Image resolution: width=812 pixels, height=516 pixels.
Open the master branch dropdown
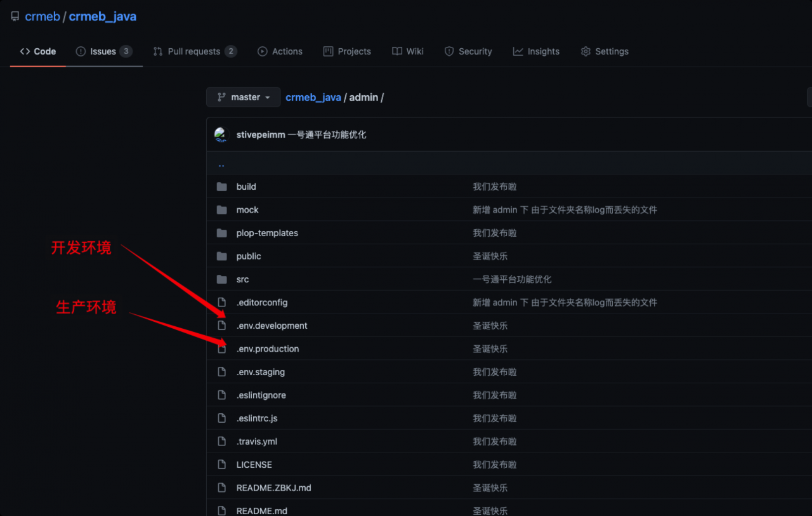tap(244, 97)
